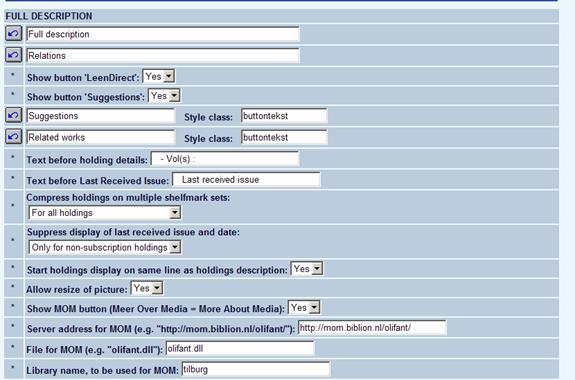Click the reset arrow beside Full description
The image size is (575, 380).
tap(14, 34)
